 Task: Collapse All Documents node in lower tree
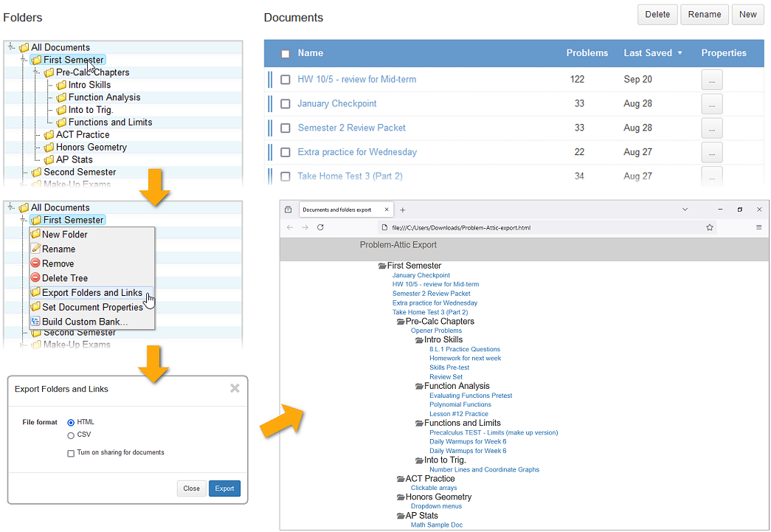click(x=11, y=207)
